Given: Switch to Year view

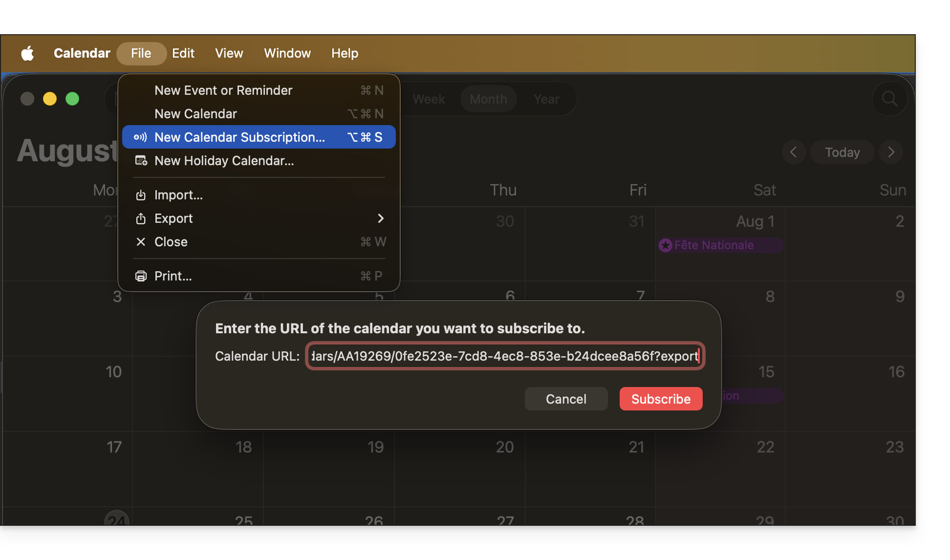Looking at the screenshot, I should coord(546,99).
